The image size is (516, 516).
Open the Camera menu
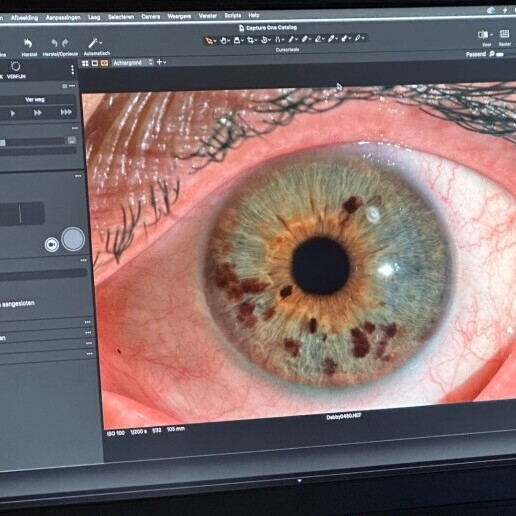[151, 16]
